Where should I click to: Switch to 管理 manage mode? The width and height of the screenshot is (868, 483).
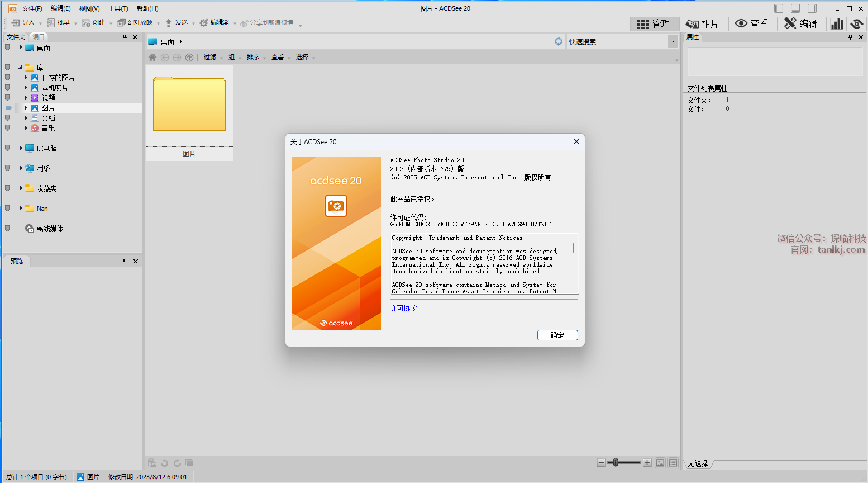pyautogui.click(x=655, y=23)
